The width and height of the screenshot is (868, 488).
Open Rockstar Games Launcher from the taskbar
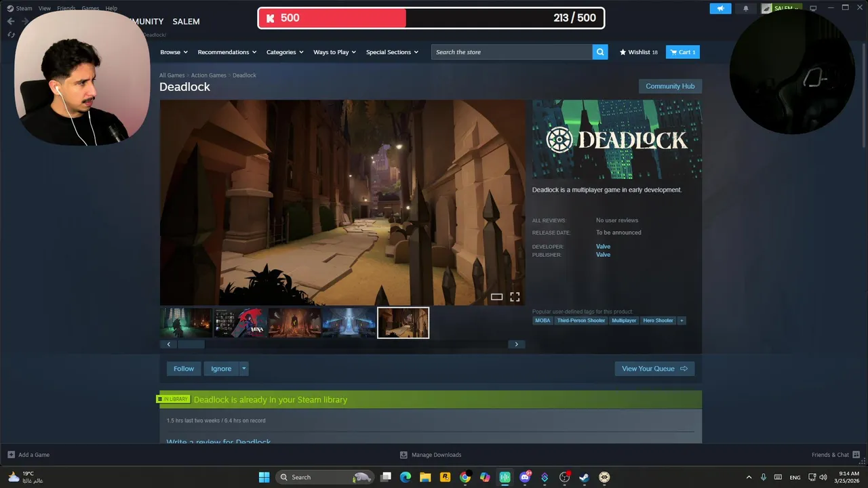click(x=446, y=477)
